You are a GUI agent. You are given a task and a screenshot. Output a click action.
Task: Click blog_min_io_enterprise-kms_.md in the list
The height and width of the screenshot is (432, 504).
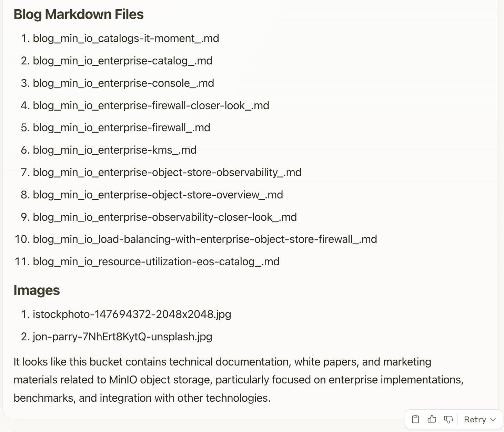tap(114, 150)
